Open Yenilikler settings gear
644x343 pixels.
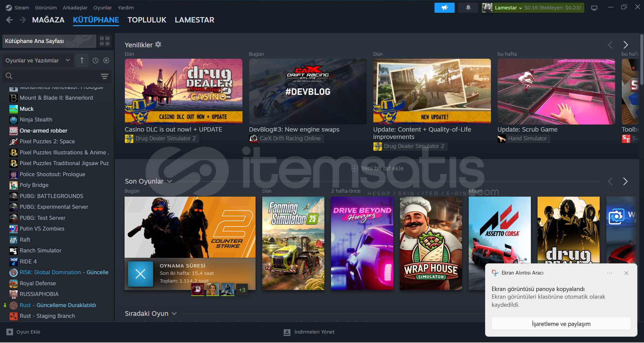(158, 44)
